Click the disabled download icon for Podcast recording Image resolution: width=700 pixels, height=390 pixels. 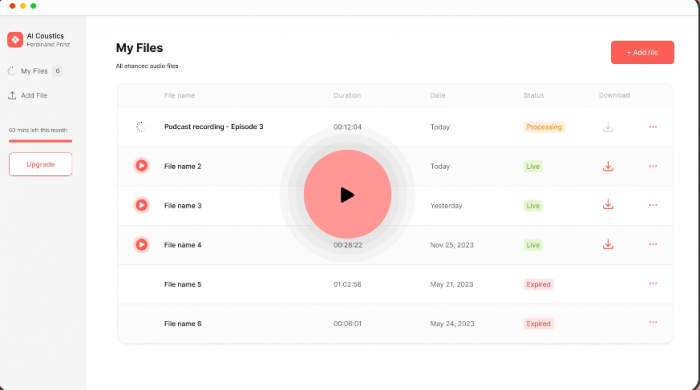click(608, 127)
